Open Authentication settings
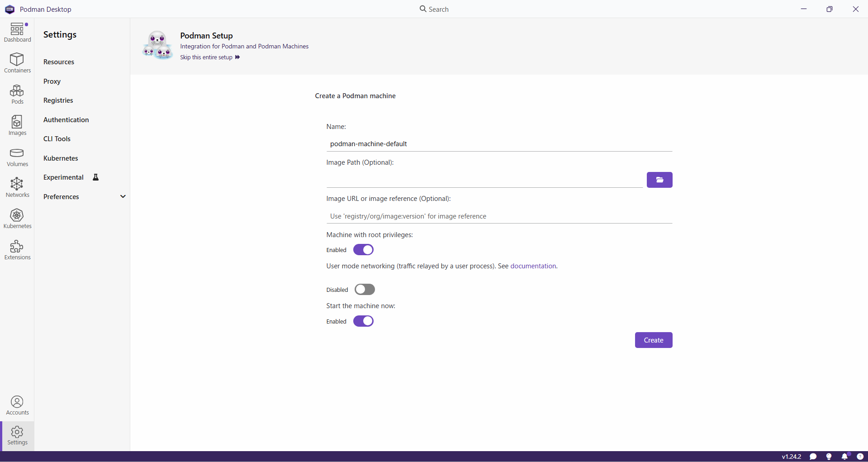This screenshot has height=462, width=868. point(66,120)
